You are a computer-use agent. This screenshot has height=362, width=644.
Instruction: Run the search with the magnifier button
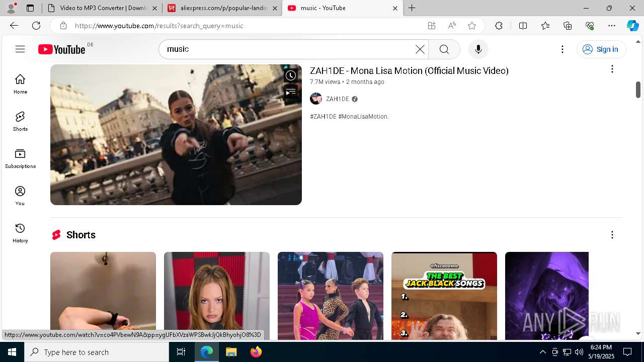444,49
